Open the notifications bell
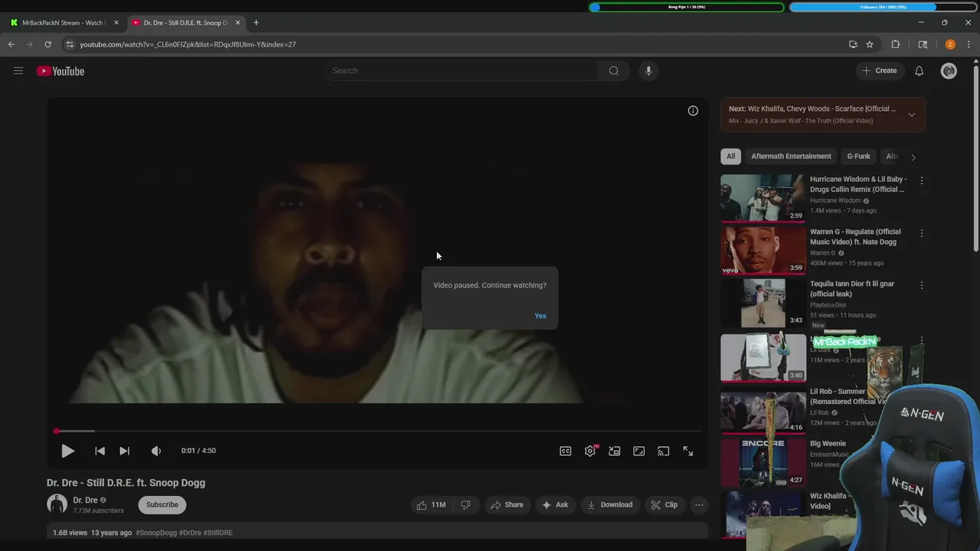 919,71
